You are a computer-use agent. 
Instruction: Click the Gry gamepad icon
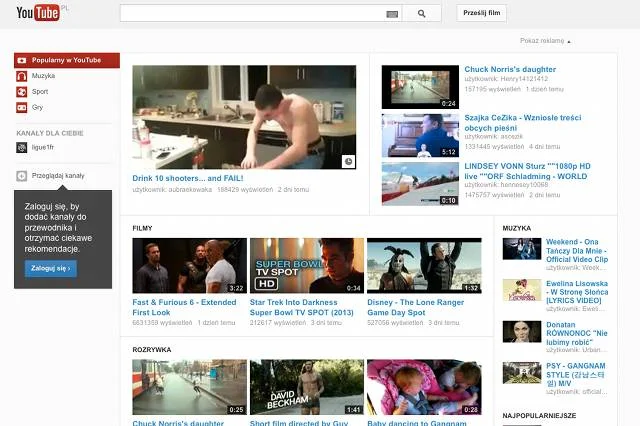click(x=22, y=108)
